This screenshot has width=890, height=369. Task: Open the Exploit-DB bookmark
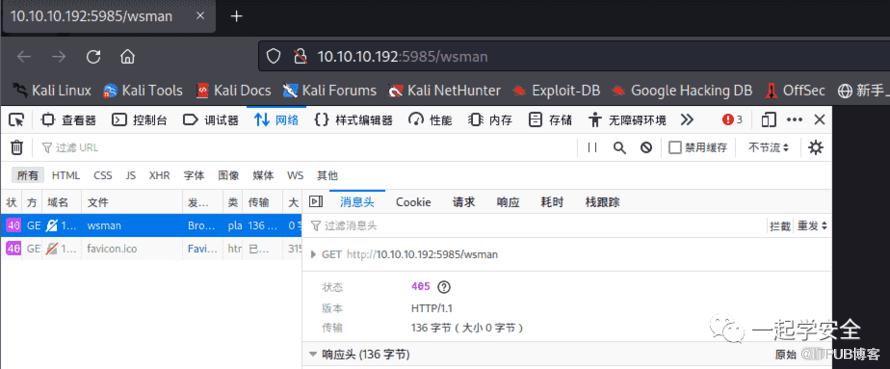coord(556,90)
